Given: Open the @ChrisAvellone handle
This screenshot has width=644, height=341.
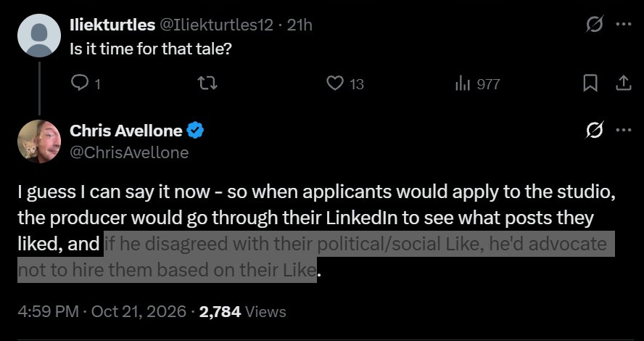Looking at the screenshot, I should coord(129,152).
